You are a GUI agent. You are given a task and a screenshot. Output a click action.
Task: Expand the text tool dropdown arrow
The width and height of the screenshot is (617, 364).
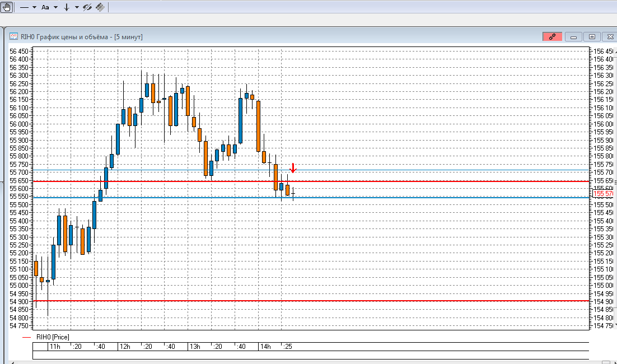pyautogui.click(x=55, y=7)
